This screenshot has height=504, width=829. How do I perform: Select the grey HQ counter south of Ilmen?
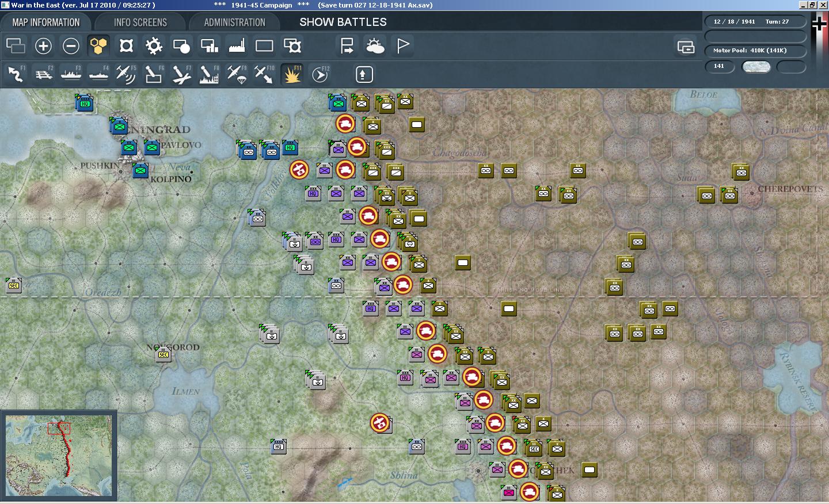[279, 446]
